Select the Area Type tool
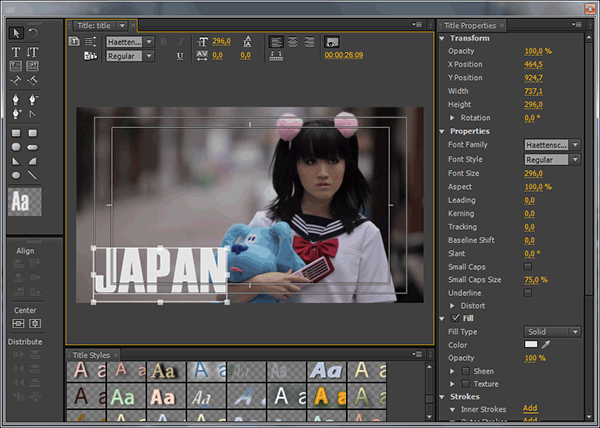 point(16,66)
